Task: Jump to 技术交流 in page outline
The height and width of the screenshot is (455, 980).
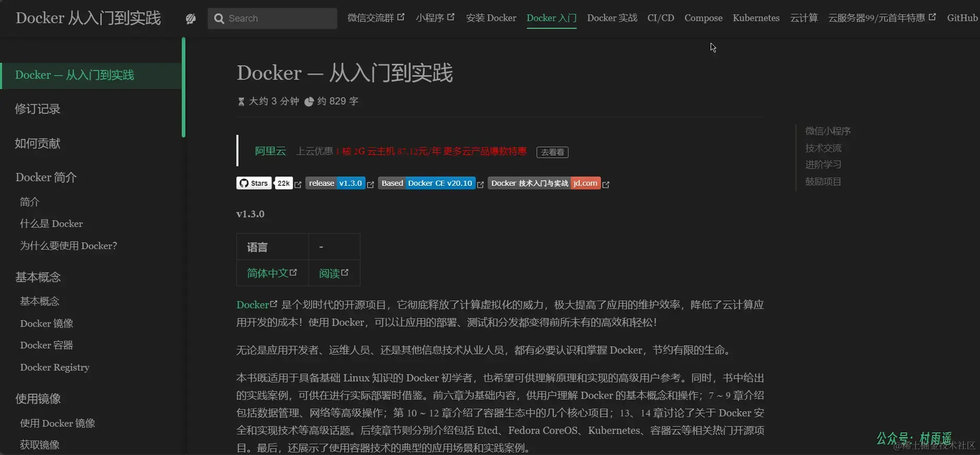Action: pos(823,148)
